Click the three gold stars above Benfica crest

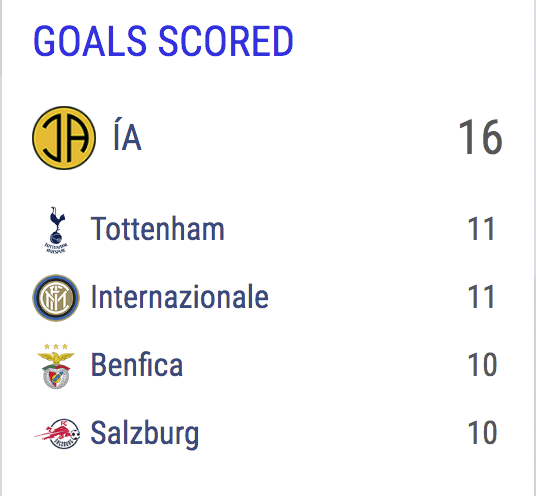[56, 347]
